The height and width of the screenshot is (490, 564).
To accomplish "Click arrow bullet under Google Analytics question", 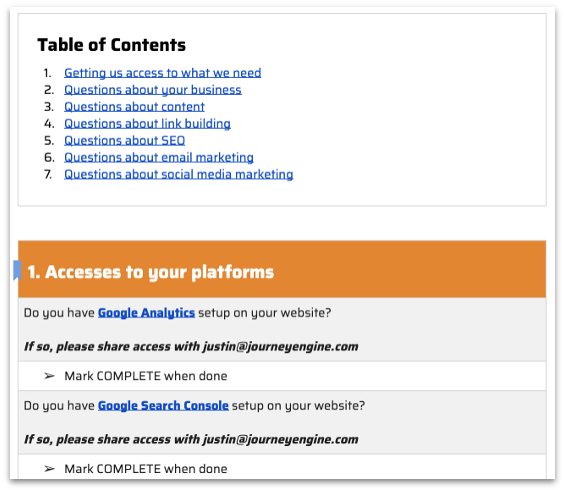I will coord(49,376).
